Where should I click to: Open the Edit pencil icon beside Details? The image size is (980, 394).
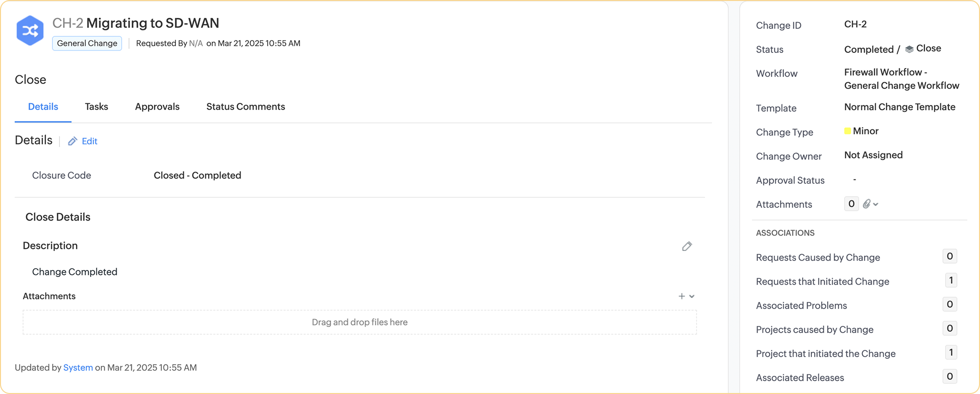73,141
